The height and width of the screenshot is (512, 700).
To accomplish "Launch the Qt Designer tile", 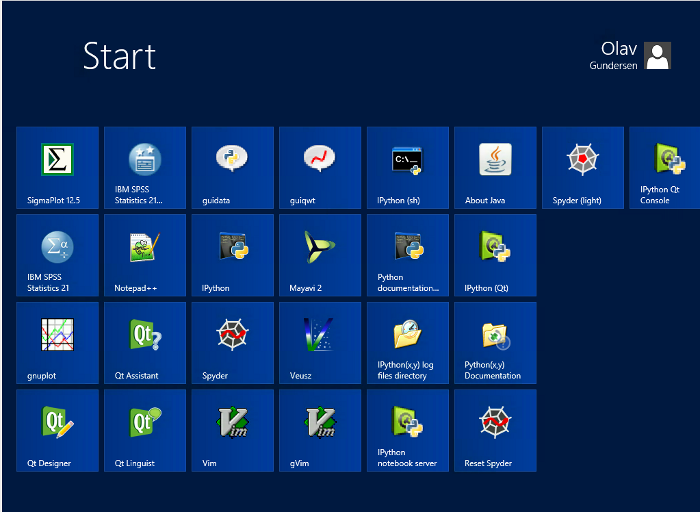I will coord(57,430).
